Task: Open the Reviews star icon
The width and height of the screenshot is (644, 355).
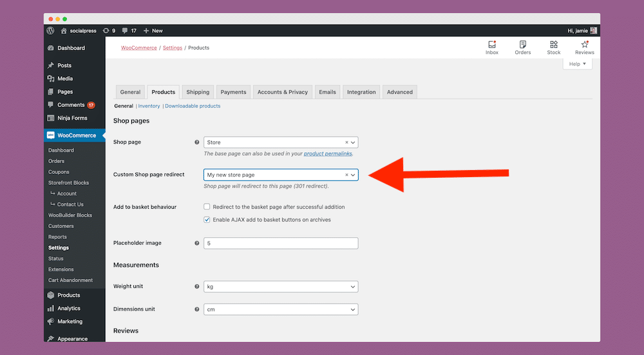Action: (x=585, y=44)
